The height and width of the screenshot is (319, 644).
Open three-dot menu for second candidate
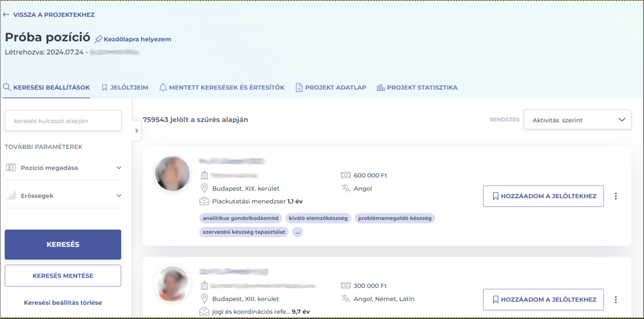coord(616,300)
